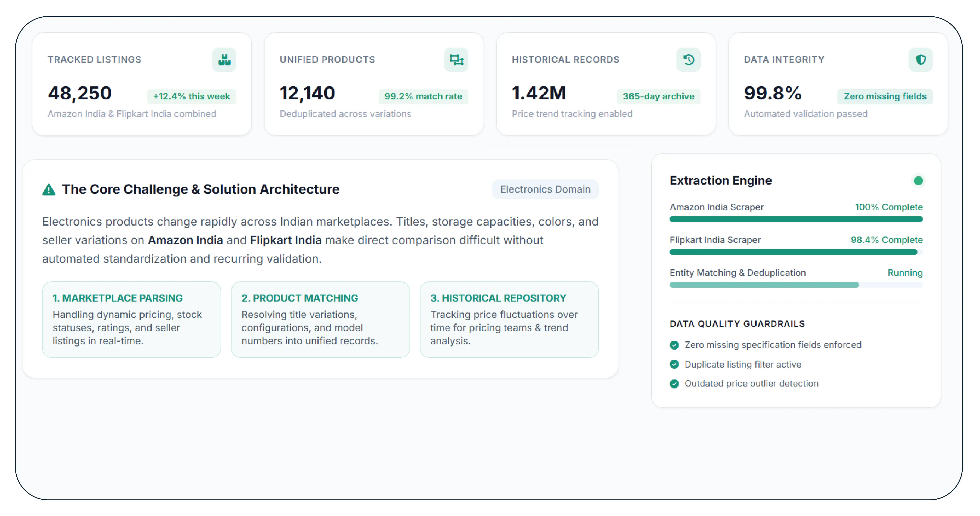Click checkmark icon for Outdated price outlier detection
980x516 pixels.
(674, 384)
